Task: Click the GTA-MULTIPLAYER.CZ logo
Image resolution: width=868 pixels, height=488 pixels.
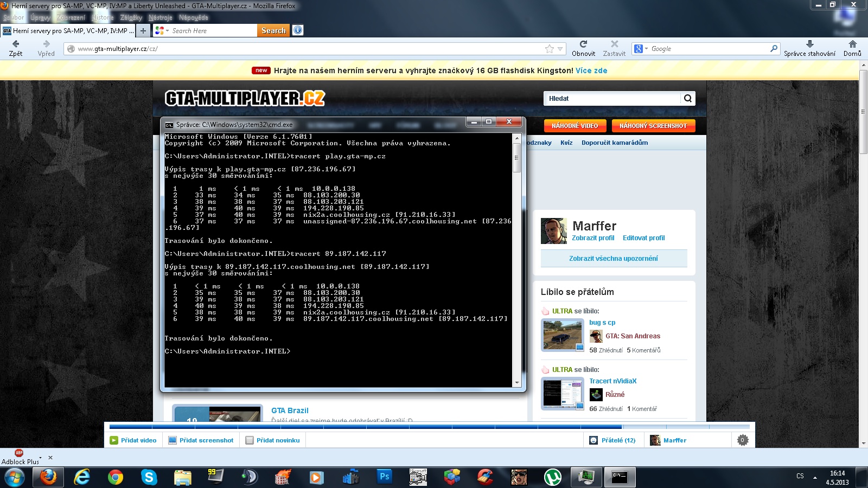Action: click(245, 98)
